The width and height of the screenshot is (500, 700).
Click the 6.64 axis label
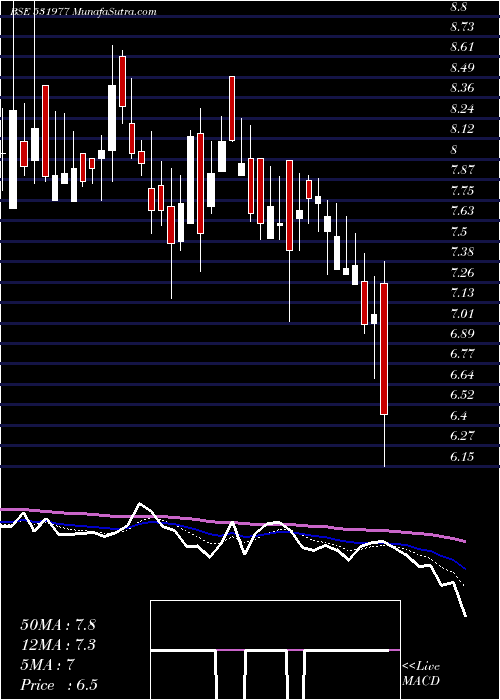click(462, 375)
